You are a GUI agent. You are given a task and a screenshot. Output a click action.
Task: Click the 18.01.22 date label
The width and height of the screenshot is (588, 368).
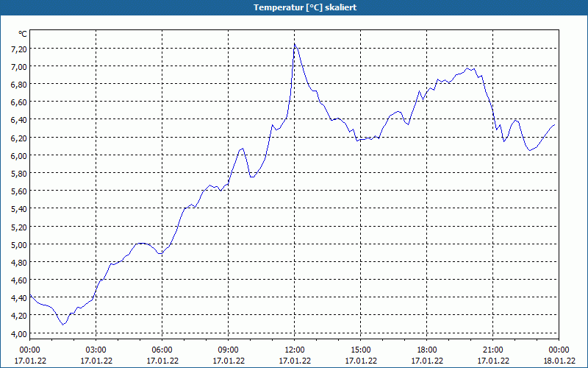[x=559, y=361]
